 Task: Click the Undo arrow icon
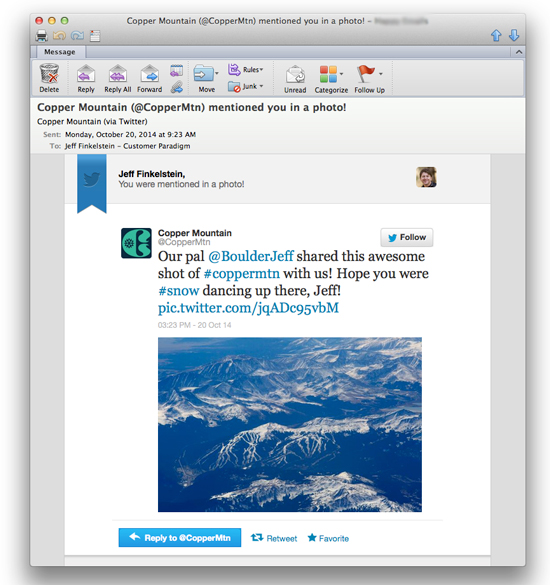[x=59, y=35]
